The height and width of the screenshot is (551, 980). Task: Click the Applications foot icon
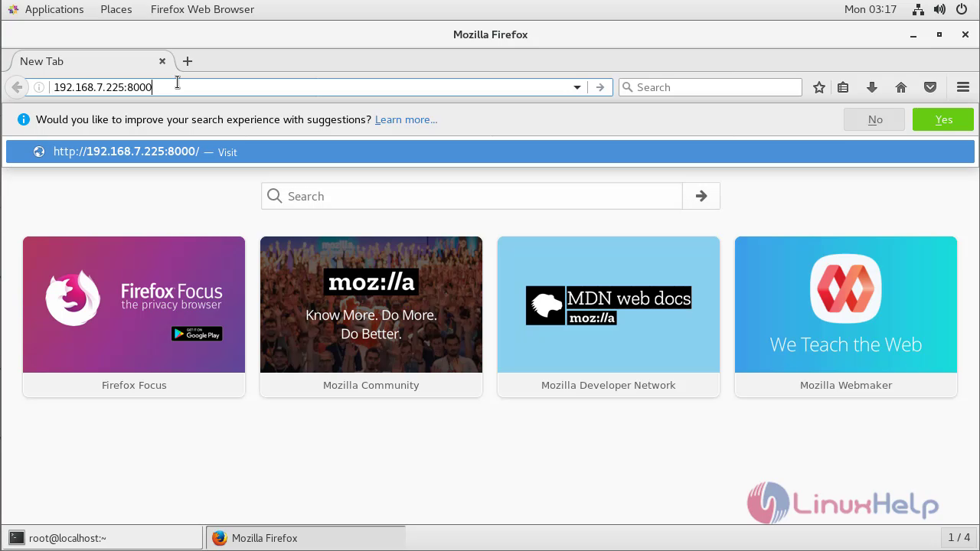tap(13, 9)
